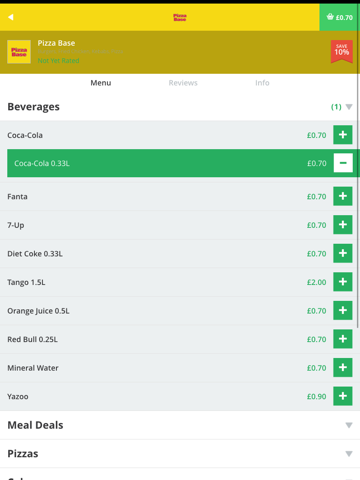
Task: Add Mineral Water to basket
Action: [x=343, y=367]
